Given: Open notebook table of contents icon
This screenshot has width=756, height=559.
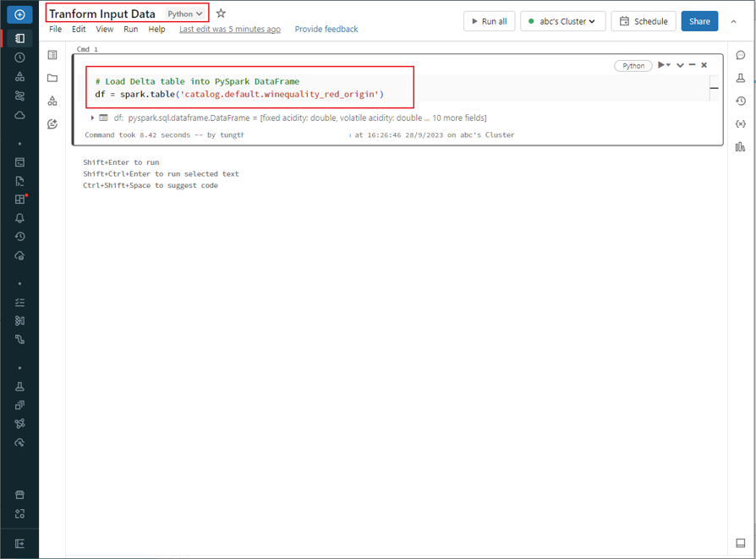Looking at the screenshot, I should click(x=52, y=55).
